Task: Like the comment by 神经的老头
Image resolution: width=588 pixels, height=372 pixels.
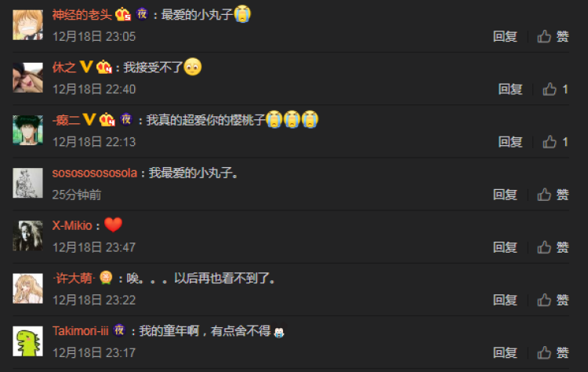Action: coord(553,36)
